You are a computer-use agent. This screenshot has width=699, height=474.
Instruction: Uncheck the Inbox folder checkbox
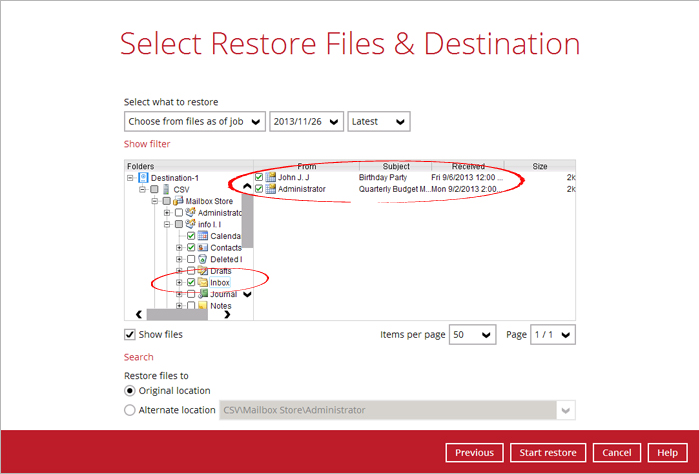[x=190, y=283]
